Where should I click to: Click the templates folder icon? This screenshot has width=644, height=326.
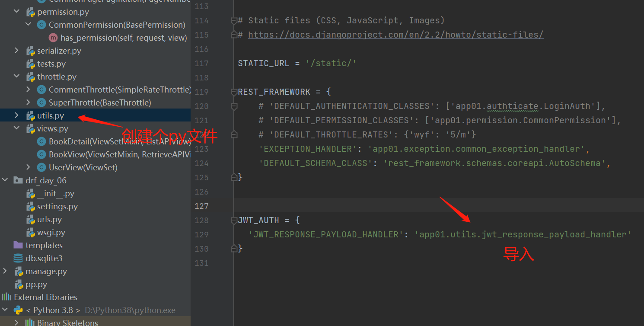click(x=18, y=245)
